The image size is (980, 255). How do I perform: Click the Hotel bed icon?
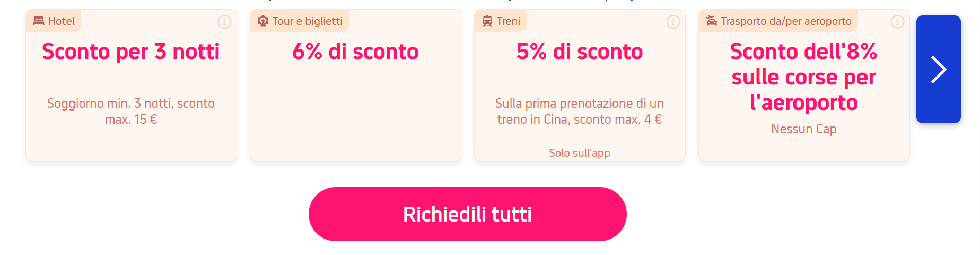(x=39, y=21)
